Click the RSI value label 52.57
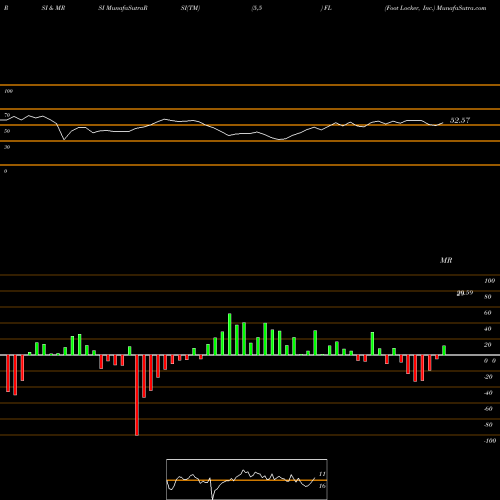500x500 pixels. pyautogui.click(x=460, y=120)
